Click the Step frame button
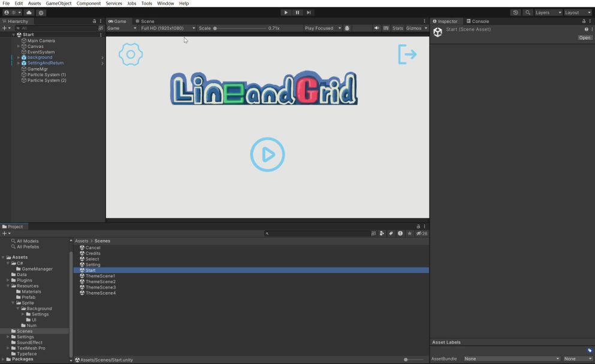This screenshot has height=364, width=595. click(x=309, y=13)
